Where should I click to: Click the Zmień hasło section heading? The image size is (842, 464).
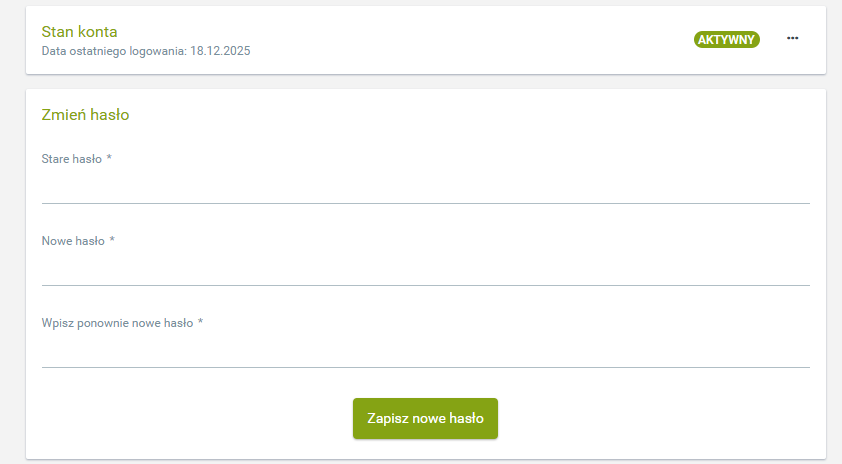[85, 115]
